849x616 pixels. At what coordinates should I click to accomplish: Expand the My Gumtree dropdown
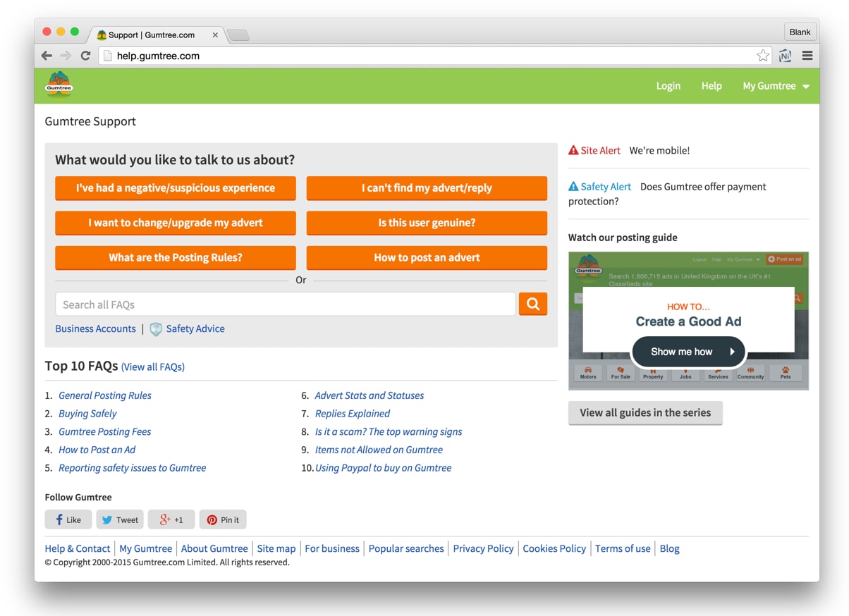(x=776, y=86)
